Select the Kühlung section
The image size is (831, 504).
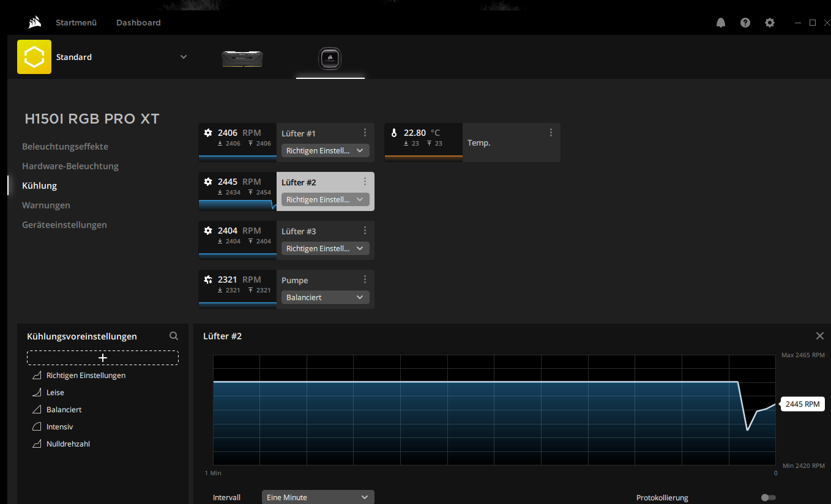[x=39, y=186]
